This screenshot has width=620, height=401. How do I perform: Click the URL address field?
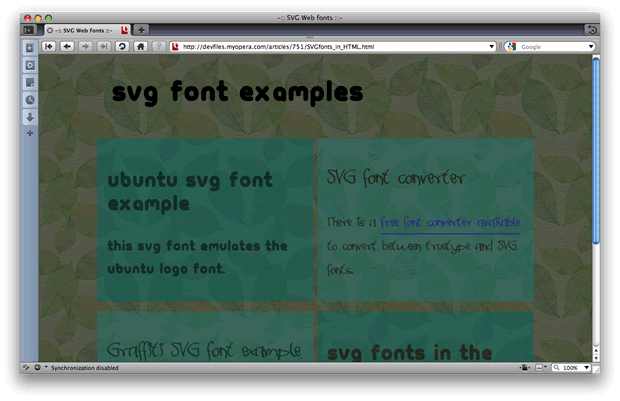pos(334,47)
